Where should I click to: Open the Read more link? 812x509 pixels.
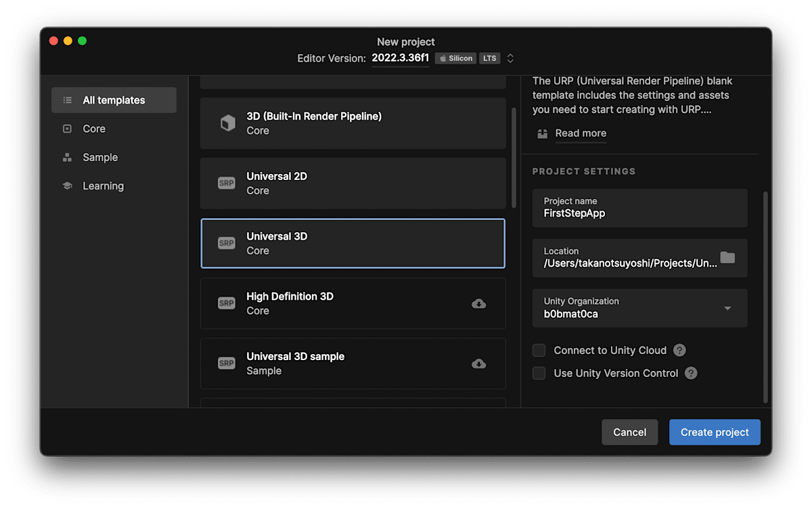click(x=581, y=133)
